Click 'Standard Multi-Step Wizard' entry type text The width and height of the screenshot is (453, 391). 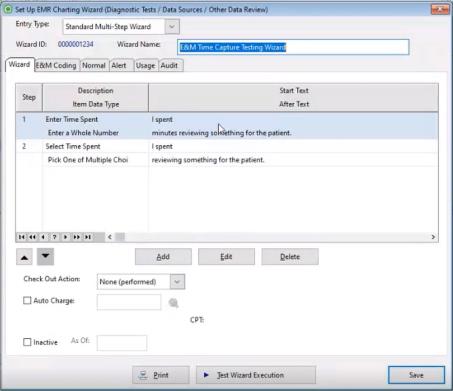pos(108,27)
